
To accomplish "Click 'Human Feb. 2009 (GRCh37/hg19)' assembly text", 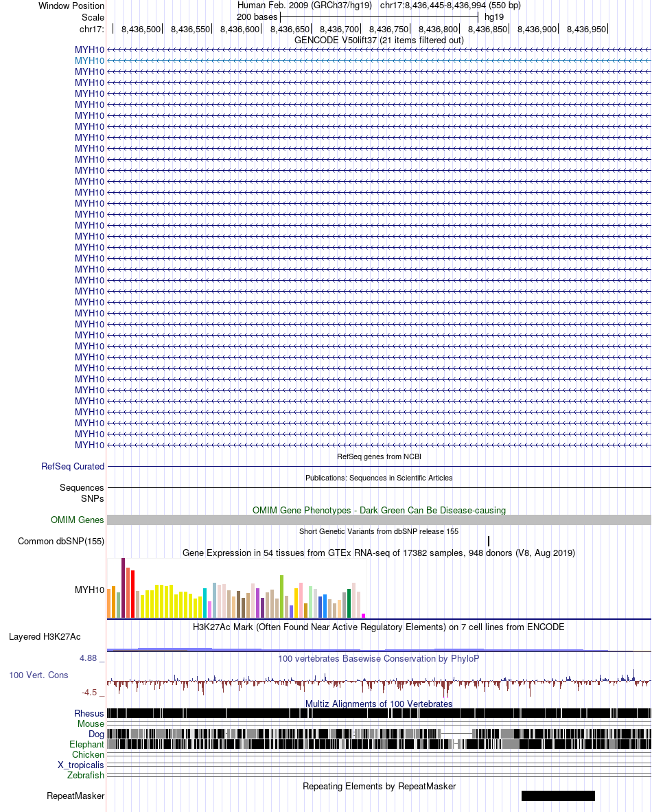I will pos(305,5).
